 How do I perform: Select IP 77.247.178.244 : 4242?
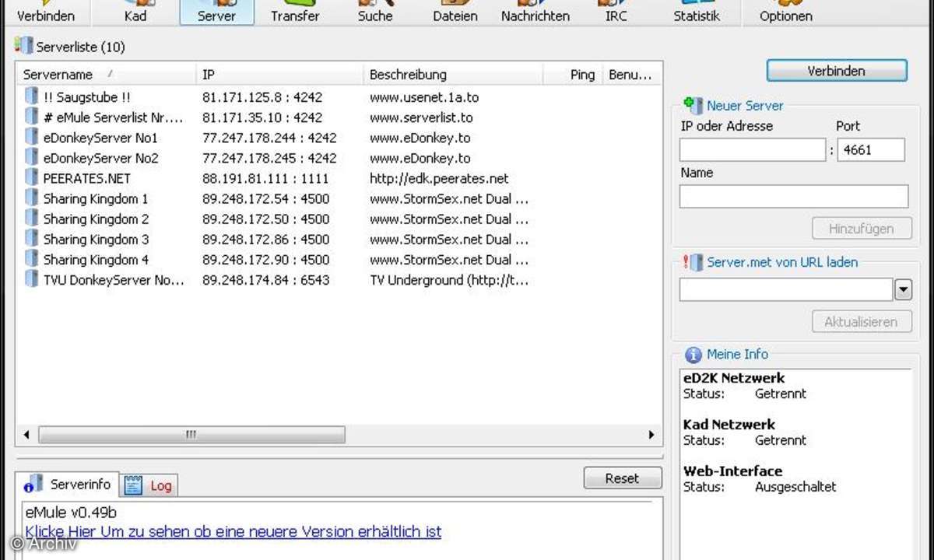coord(269,138)
